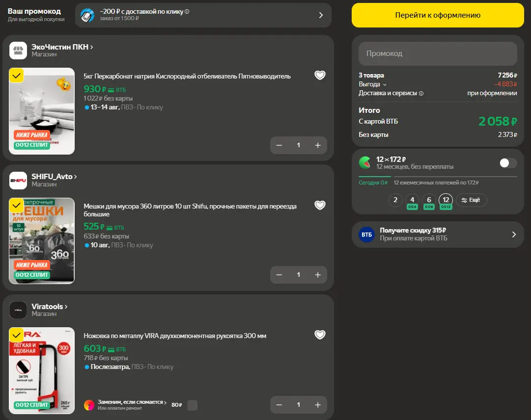Select 2-month Split payment option
531x420 pixels.
pyautogui.click(x=395, y=200)
